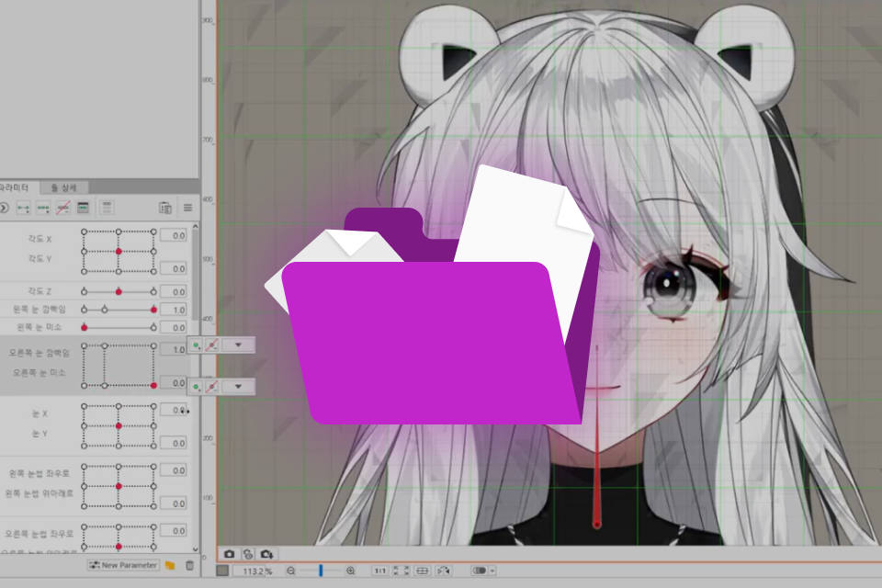Image resolution: width=882 pixels, height=588 pixels.
Task: Click center red point of 왼쪽 눈썹 grid
Action: [119, 486]
